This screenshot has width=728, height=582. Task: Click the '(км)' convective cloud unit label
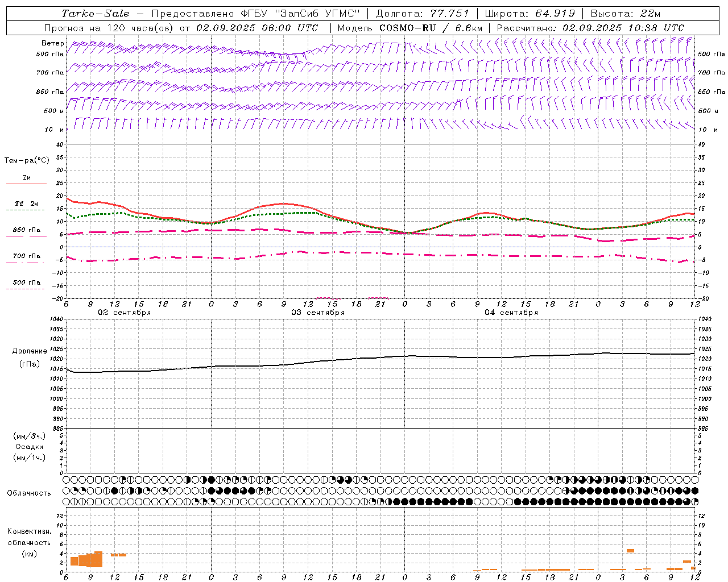coord(29,554)
